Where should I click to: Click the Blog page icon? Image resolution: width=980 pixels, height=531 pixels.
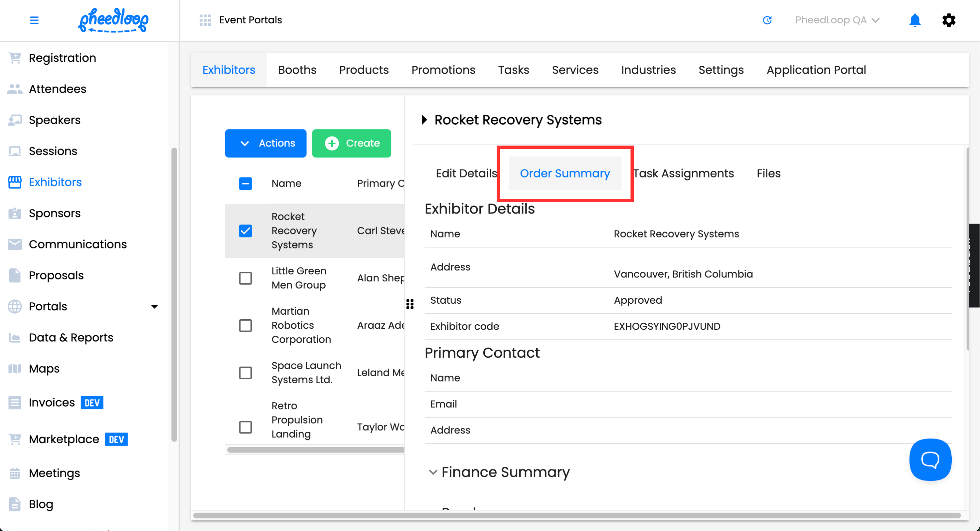14,504
